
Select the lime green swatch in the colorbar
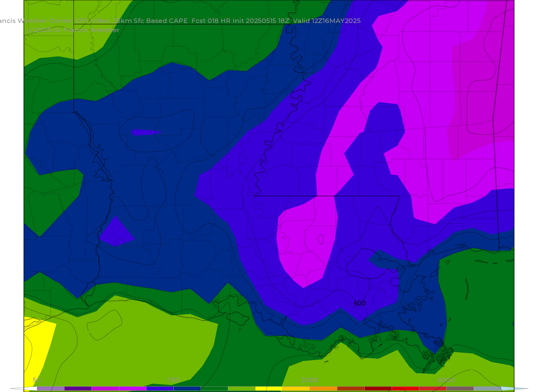[242, 389]
